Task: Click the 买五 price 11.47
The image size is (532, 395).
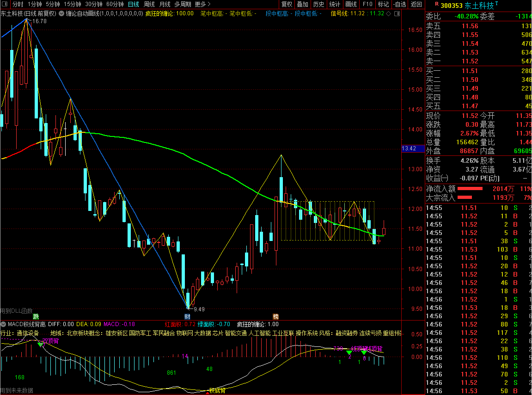Action: 470,106
